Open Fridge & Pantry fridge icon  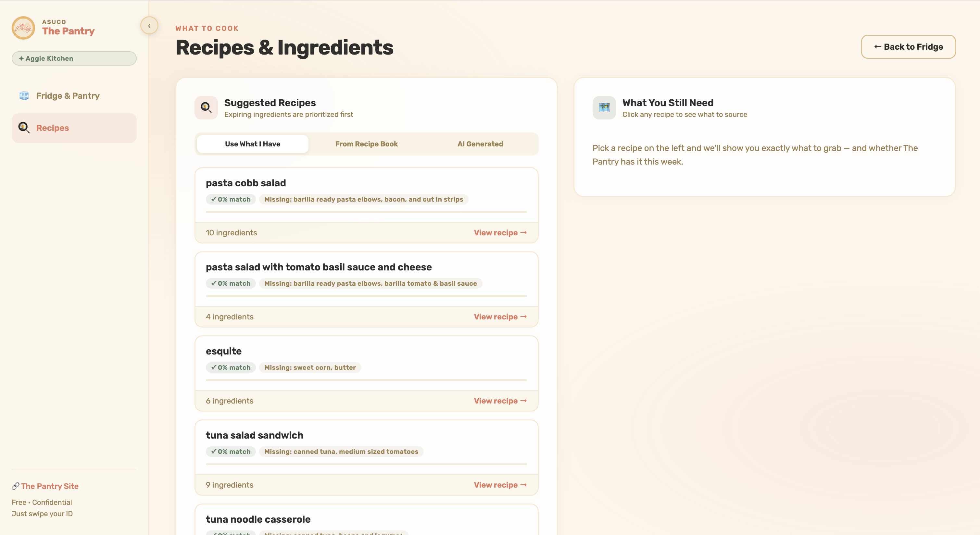(24, 96)
